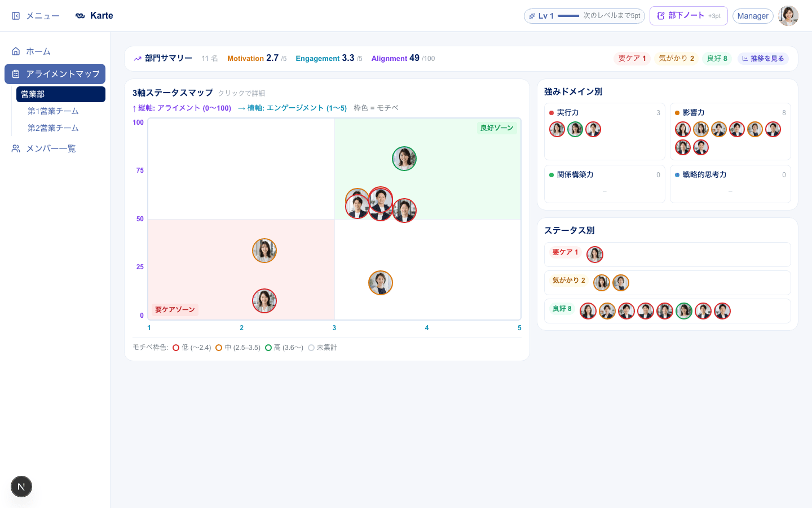Viewport: 812px width, 508px height.
Task: Select second avatar in 気がかり 2 status row
Action: (621, 283)
